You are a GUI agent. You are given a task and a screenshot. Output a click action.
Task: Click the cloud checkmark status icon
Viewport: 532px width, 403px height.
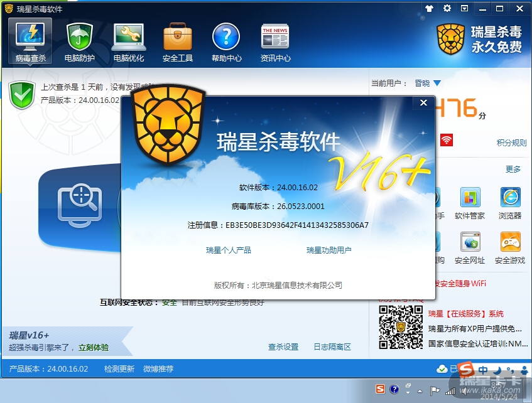coord(442,369)
